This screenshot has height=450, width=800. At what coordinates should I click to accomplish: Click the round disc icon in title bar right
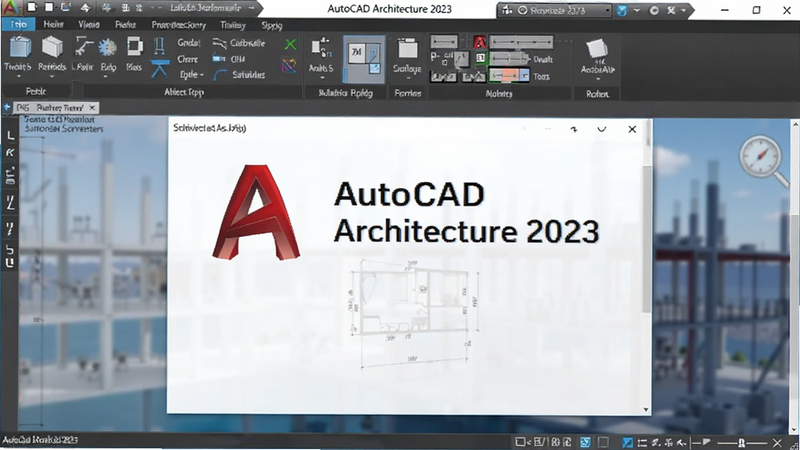coord(654,10)
